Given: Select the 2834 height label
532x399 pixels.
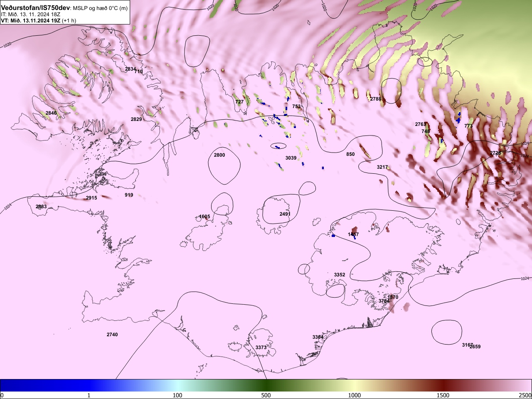Looking at the screenshot, I should [131, 69].
